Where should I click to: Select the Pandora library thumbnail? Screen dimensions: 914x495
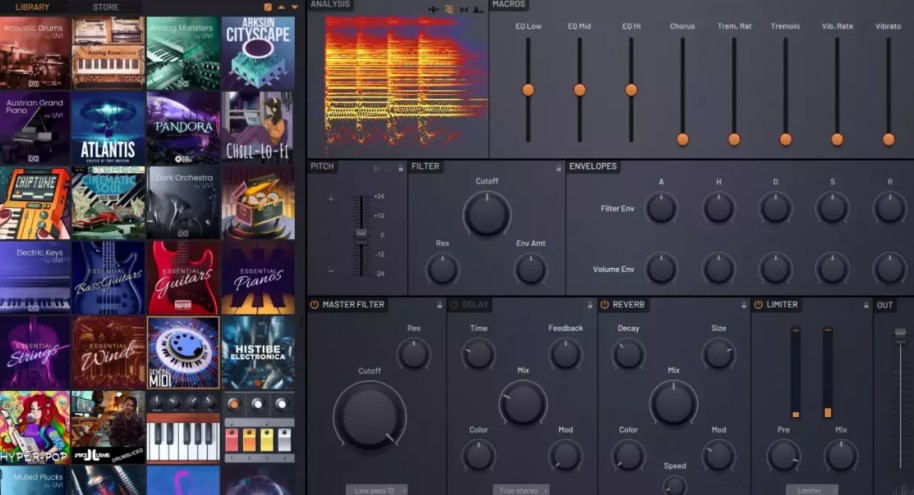(183, 128)
